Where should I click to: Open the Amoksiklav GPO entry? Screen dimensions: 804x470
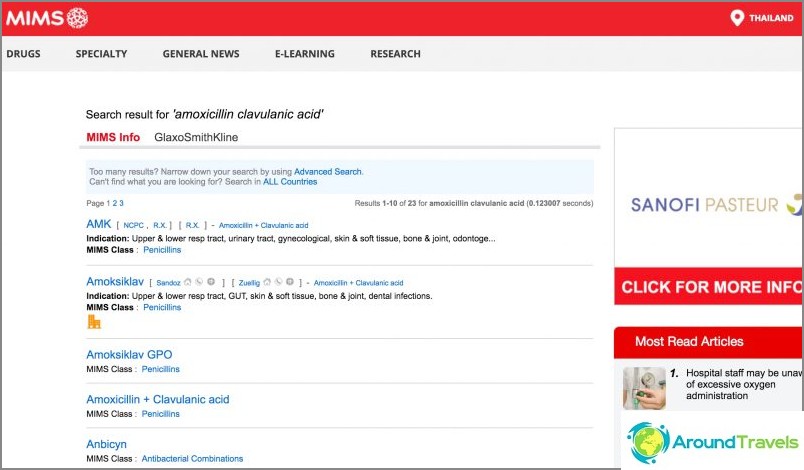(129, 355)
